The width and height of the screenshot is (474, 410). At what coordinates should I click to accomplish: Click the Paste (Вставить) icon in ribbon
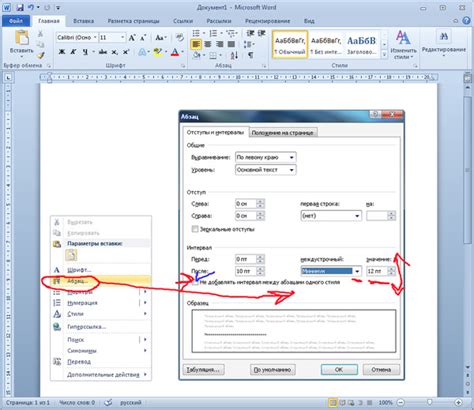[22, 38]
